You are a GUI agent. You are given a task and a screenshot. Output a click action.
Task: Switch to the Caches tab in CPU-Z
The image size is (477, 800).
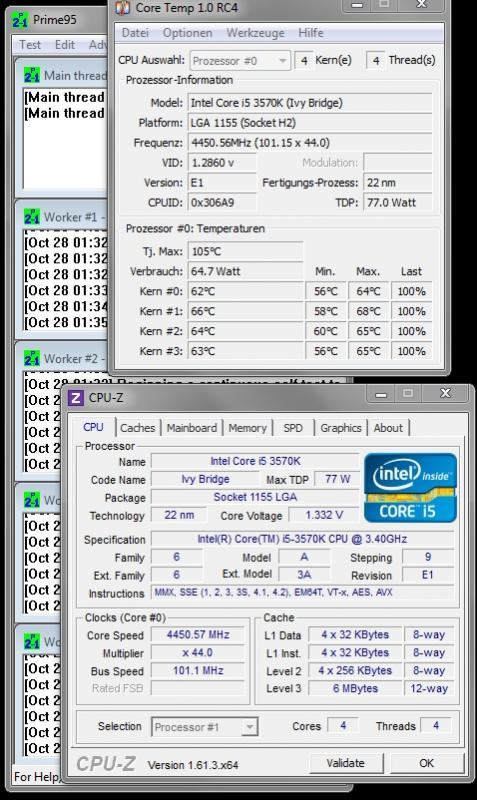click(x=138, y=428)
